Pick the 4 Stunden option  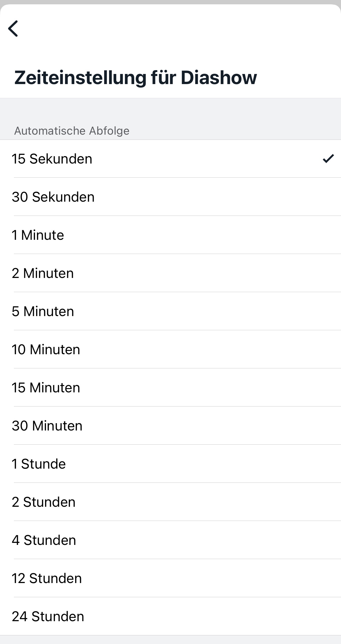coord(44,540)
